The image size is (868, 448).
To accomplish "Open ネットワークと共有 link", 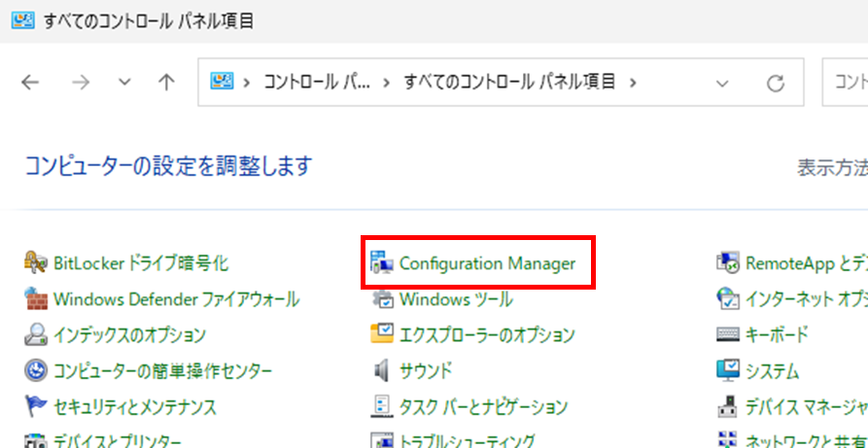I will [807, 441].
